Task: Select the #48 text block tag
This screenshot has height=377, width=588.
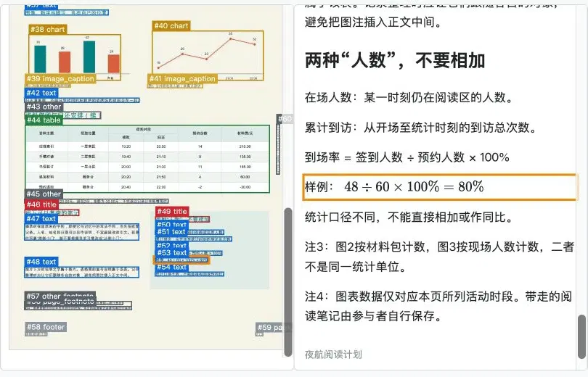Action: pos(41,262)
